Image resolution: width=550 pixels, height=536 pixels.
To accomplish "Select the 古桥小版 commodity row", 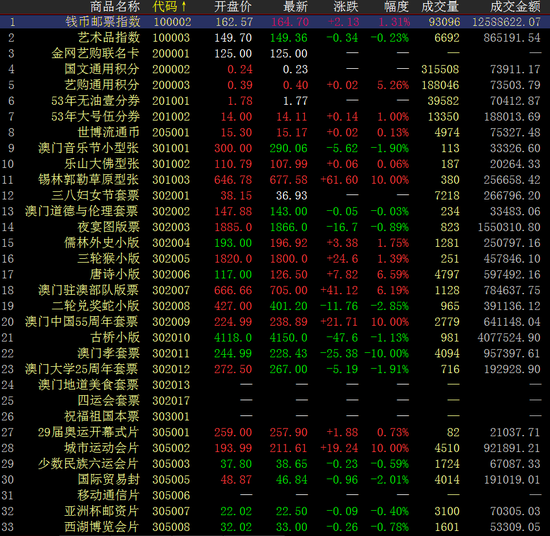I will coord(275,337).
